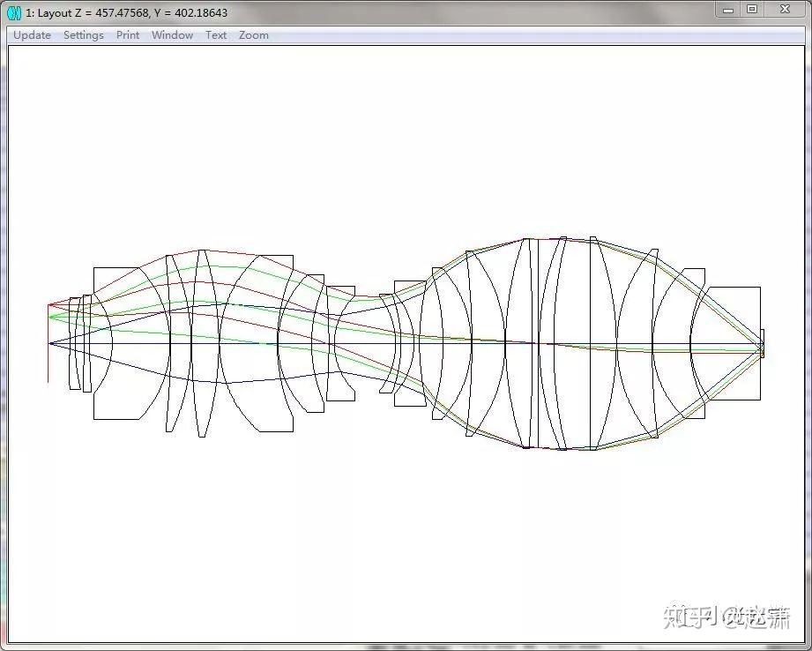Image resolution: width=812 pixels, height=651 pixels.
Task: Open the Zoom menu
Action: click(x=254, y=35)
